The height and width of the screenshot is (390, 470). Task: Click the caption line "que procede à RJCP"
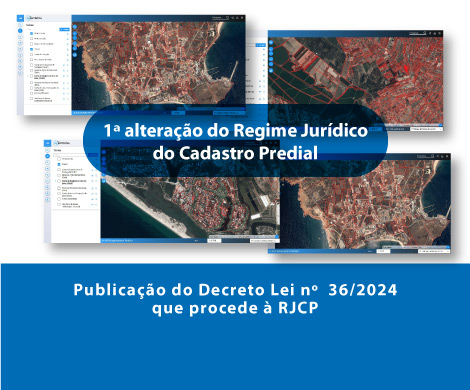(235, 308)
